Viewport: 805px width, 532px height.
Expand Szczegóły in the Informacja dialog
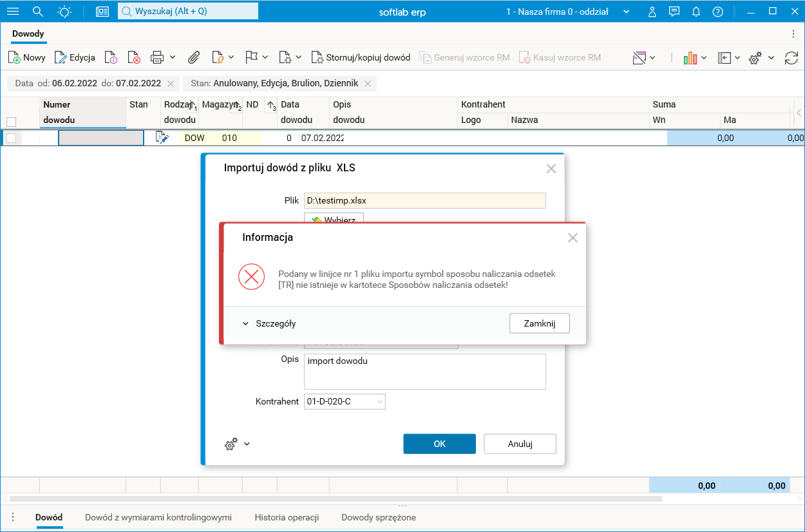point(269,323)
